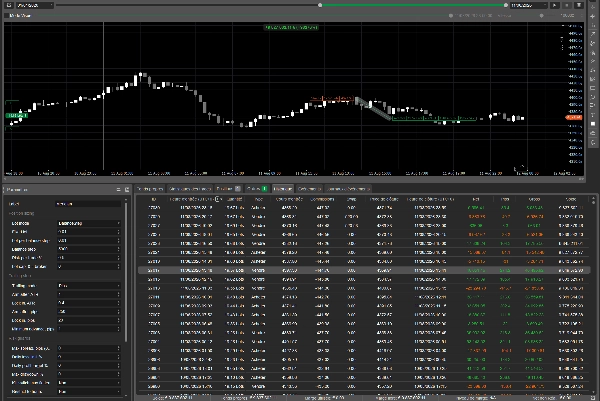Click the green position label at the chart's left edge
The height and width of the screenshot is (401, 600).
16,115
